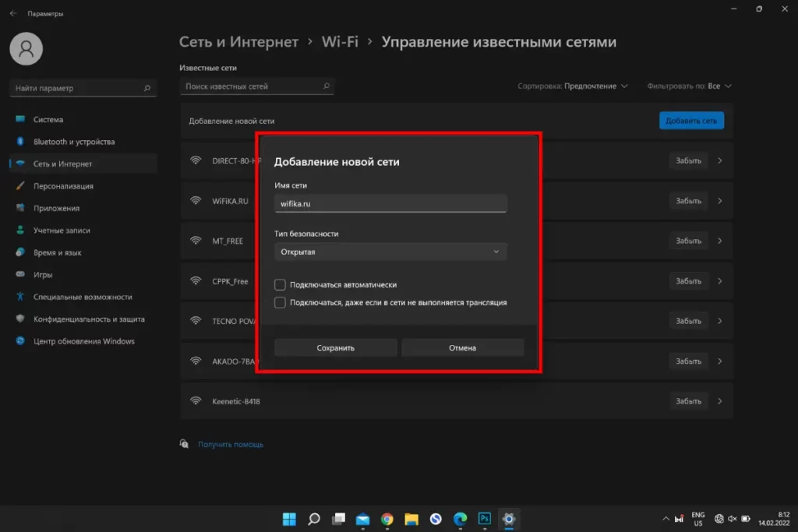This screenshot has width=798, height=532.
Task: Click the user profile avatar icon
Action: 26,49
